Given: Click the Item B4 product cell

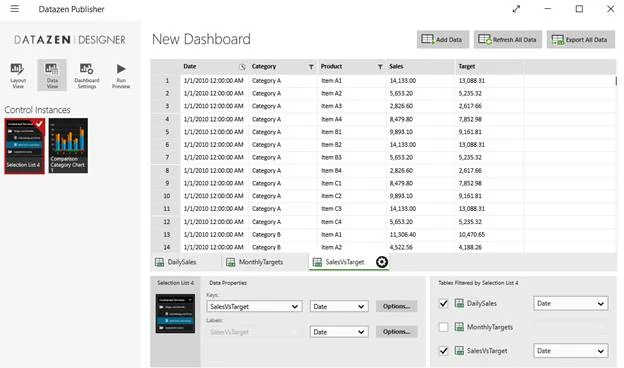Looking at the screenshot, I should coord(351,170).
